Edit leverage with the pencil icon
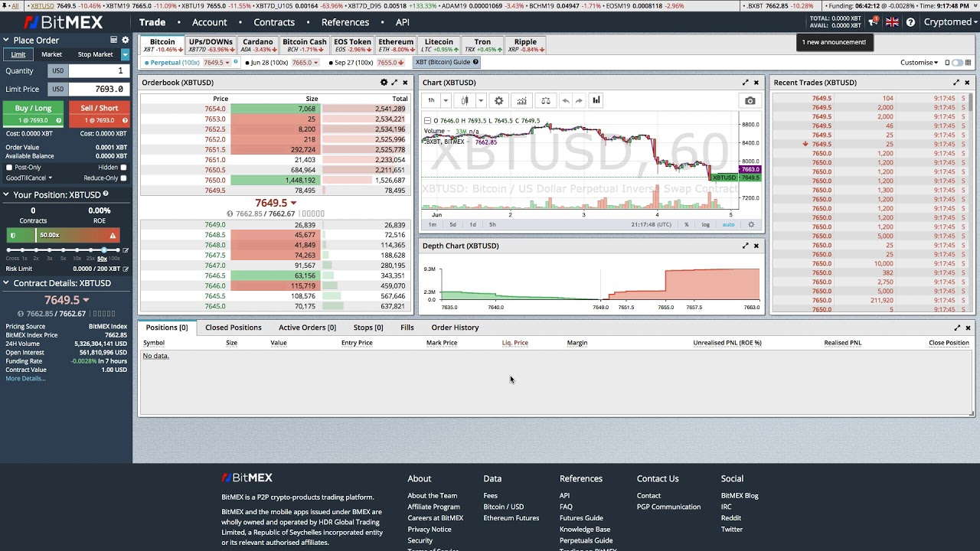This screenshot has width=980, height=551. [x=126, y=250]
